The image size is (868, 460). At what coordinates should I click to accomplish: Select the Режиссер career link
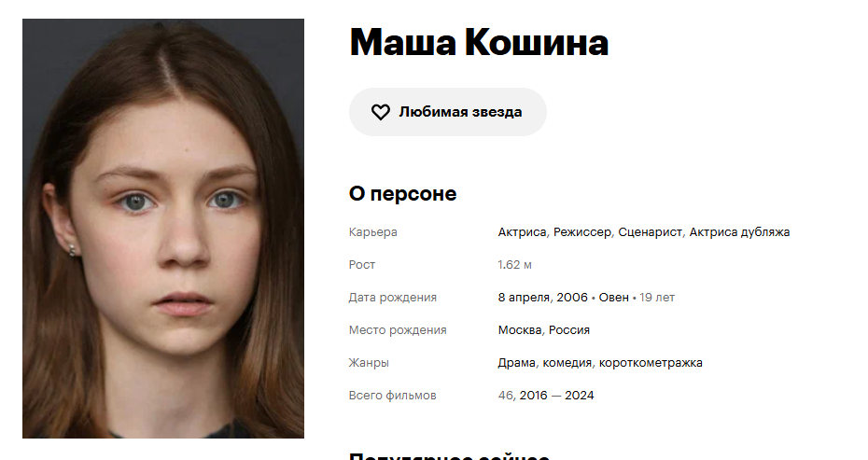582,232
